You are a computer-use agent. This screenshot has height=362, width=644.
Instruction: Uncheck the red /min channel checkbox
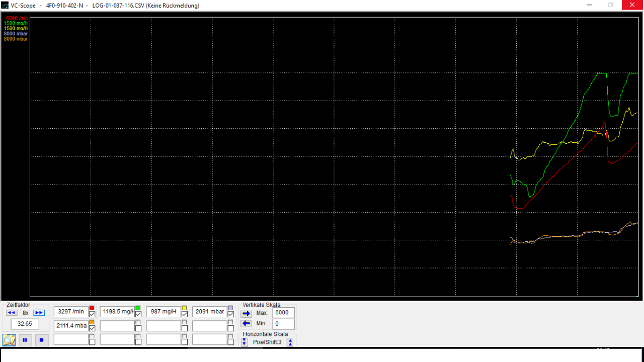point(92,314)
